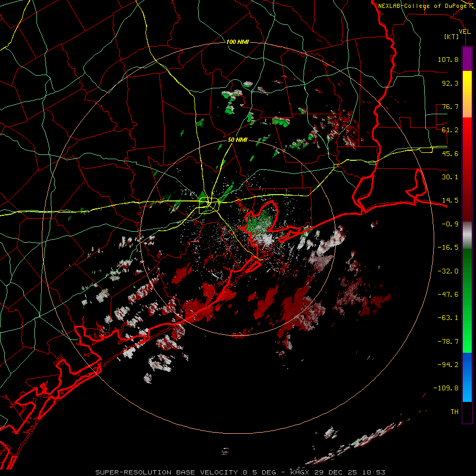Click the bright green segment of color bar
This screenshot has height=476, width=476.
click(467, 300)
